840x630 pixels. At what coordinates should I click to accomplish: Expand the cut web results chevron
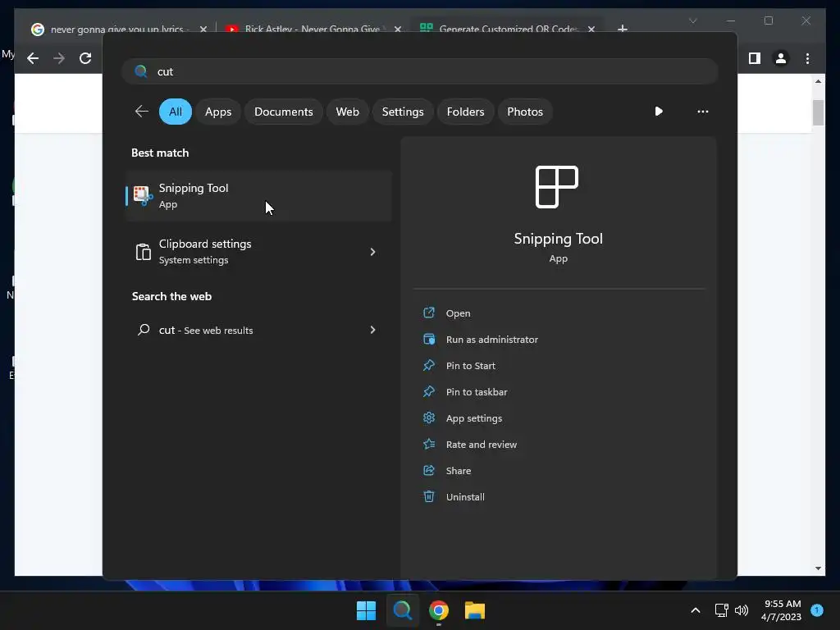(x=373, y=330)
